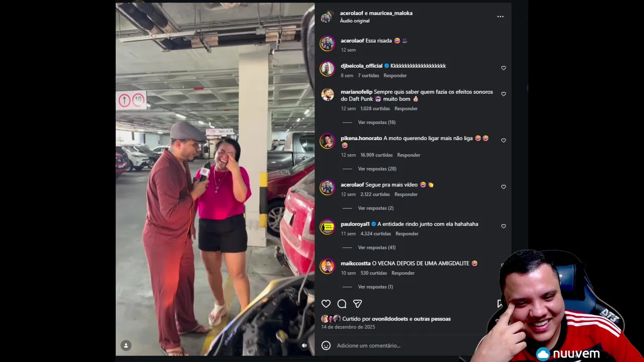Share post using paper plane icon
Image resolution: width=644 pixels, height=362 pixels.
click(x=357, y=304)
